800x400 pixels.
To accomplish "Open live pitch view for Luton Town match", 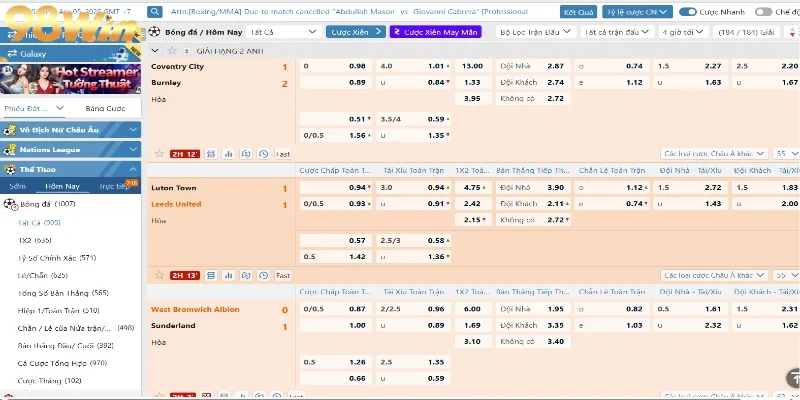I will click(x=211, y=275).
